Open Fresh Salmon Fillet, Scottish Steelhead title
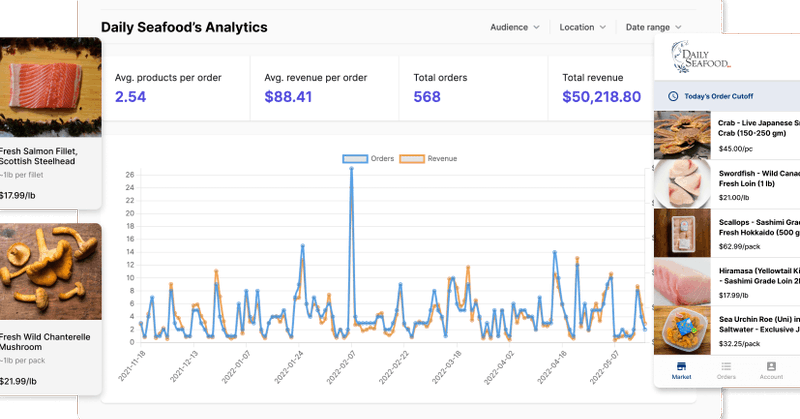The image size is (800, 419). (38, 156)
